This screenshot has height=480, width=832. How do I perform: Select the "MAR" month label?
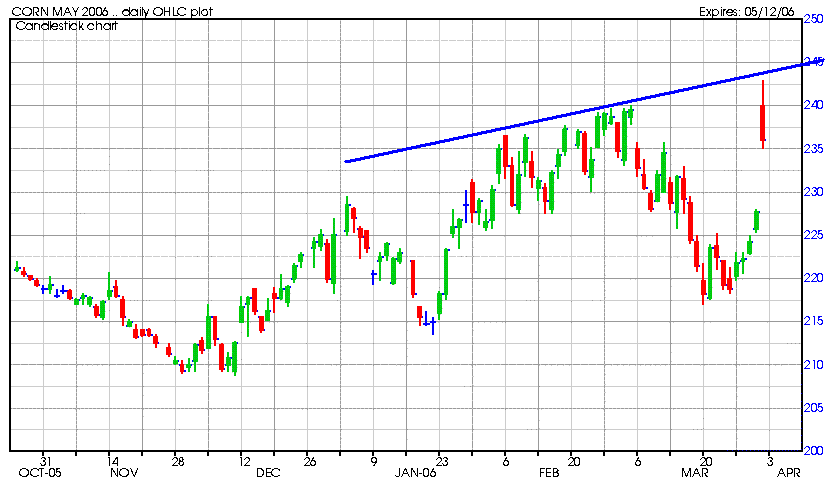click(x=695, y=473)
